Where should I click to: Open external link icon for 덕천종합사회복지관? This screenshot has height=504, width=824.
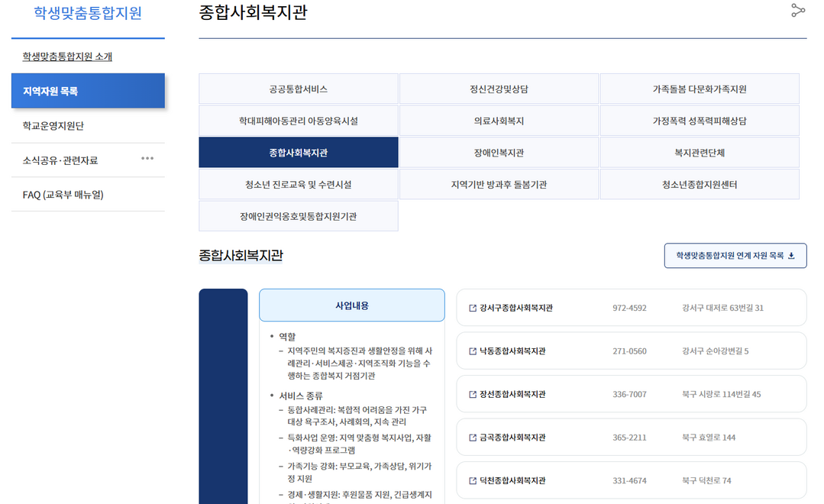click(x=472, y=481)
